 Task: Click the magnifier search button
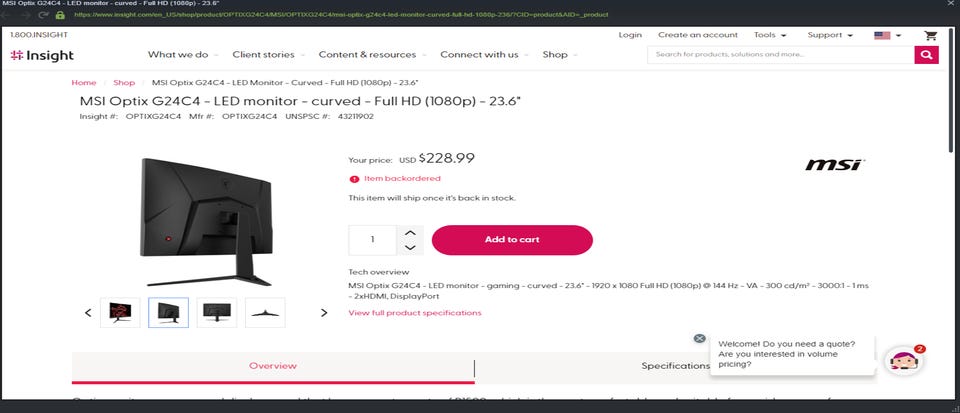click(x=926, y=55)
